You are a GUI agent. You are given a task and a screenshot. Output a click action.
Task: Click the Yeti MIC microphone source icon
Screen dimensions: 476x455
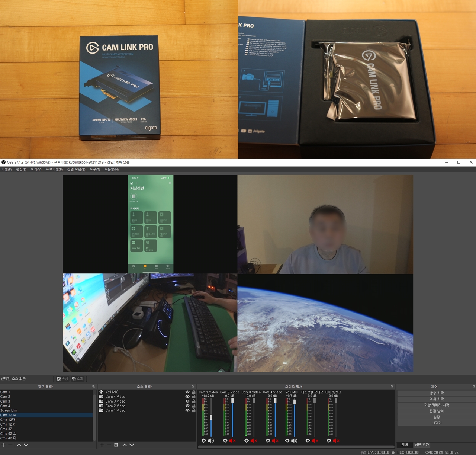click(101, 392)
